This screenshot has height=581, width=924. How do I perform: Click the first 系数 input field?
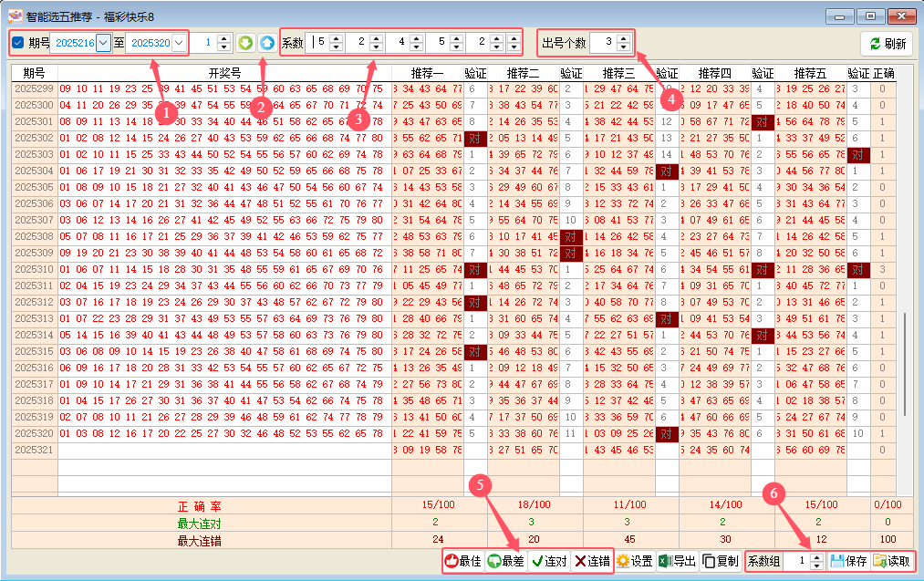319,42
